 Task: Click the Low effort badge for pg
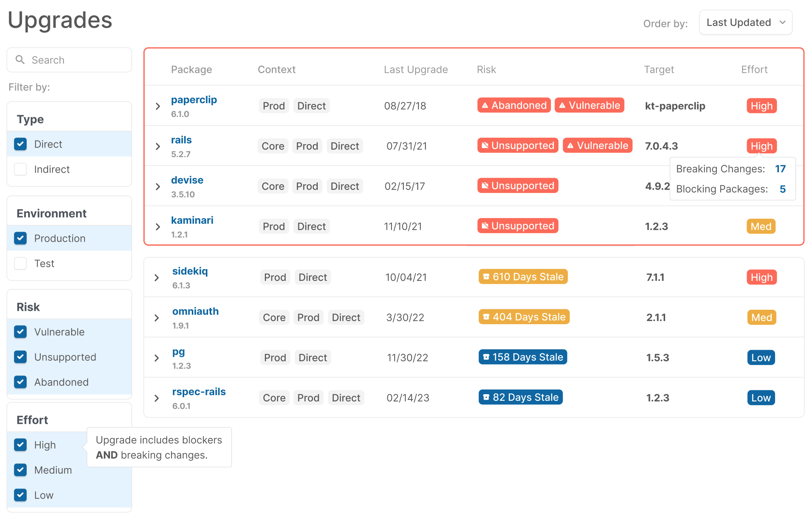761,358
